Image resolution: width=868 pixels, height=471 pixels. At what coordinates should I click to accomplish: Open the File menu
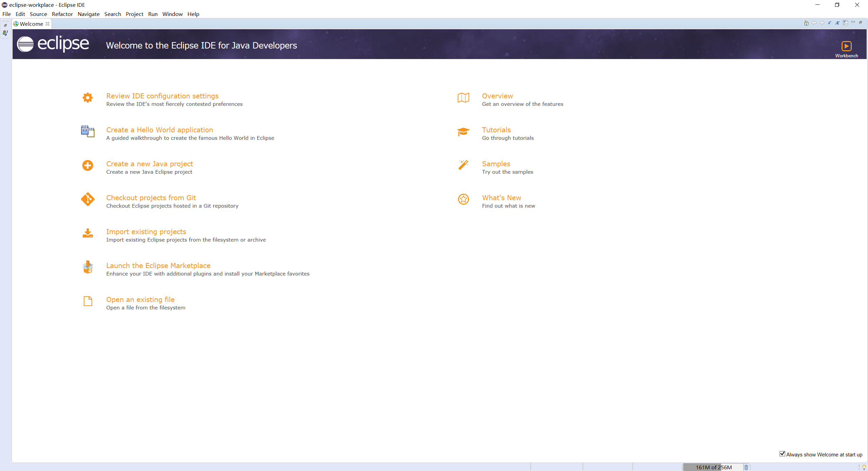tap(6, 14)
